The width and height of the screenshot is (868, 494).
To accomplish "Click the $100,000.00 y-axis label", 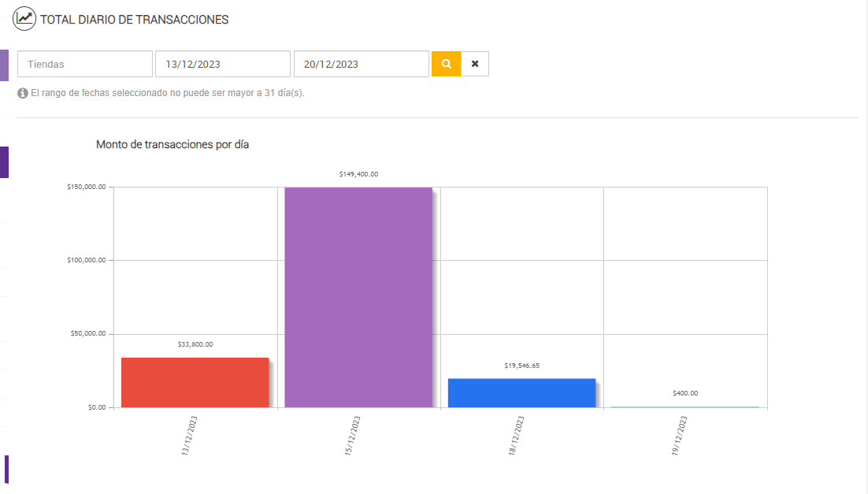I will [x=87, y=260].
